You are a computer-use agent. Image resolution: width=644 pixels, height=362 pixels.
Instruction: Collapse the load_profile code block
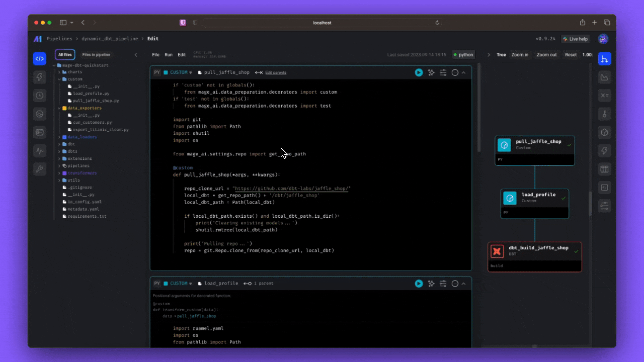(x=463, y=284)
